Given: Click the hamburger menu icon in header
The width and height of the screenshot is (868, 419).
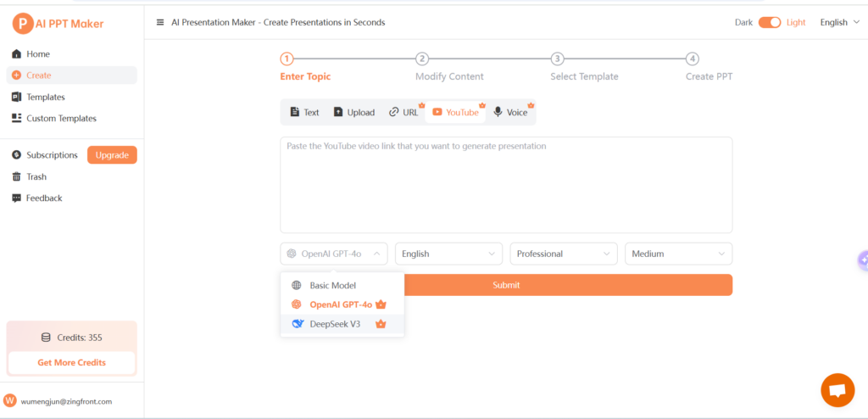Looking at the screenshot, I should click(x=160, y=23).
